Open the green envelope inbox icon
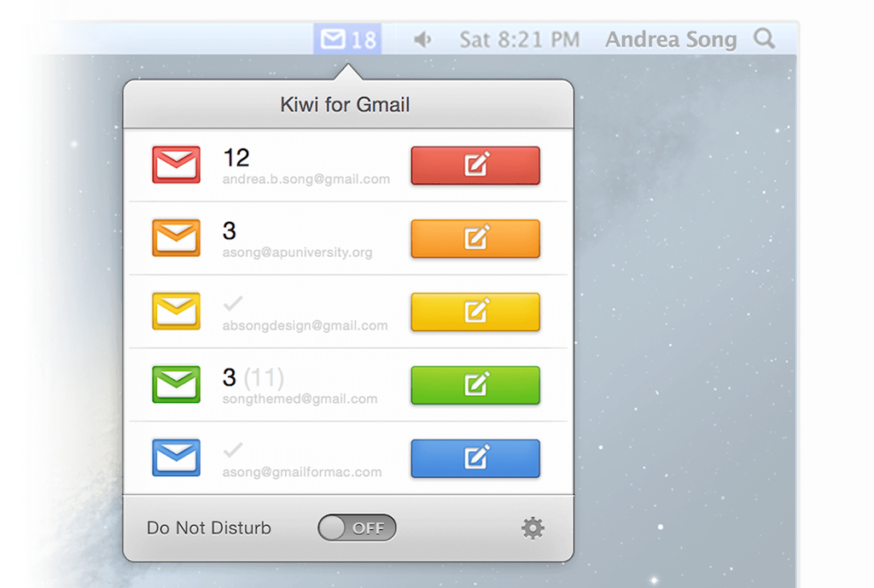This screenshot has height=588, width=874. (x=176, y=384)
